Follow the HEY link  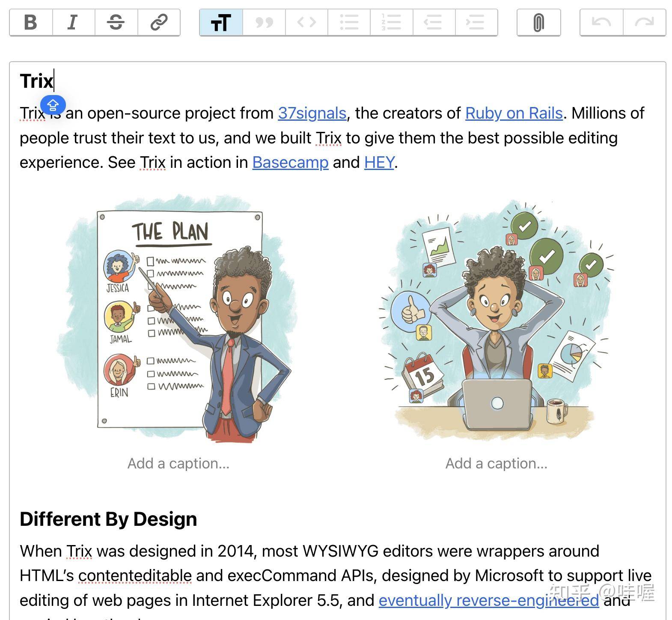tap(379, 162)
